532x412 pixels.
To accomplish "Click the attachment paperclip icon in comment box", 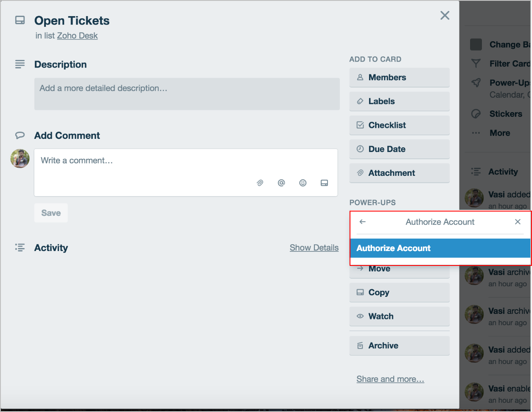I will pyautogui.click(x=260, y=183).
